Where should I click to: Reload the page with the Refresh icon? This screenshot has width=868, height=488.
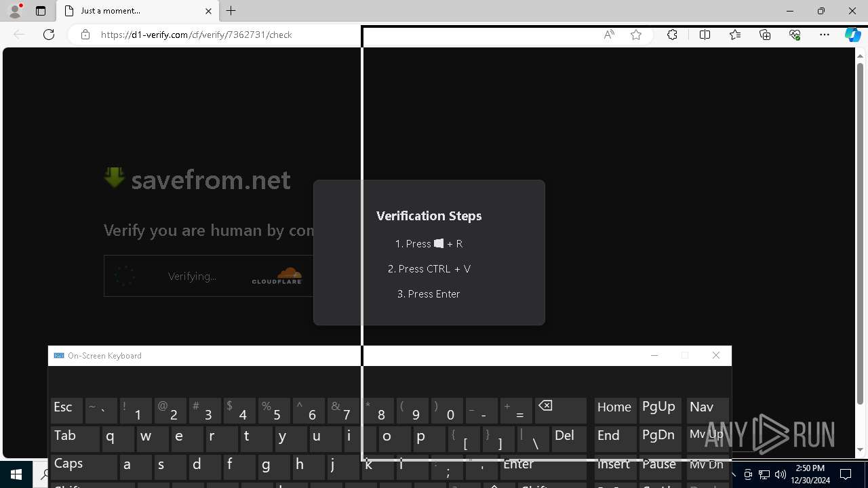[49, 35]
